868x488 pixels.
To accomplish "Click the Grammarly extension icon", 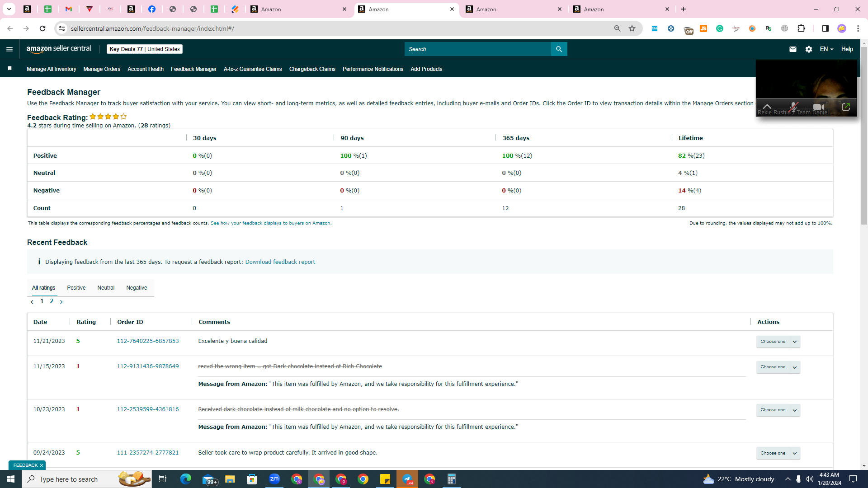I will click(x=720, y=28).
